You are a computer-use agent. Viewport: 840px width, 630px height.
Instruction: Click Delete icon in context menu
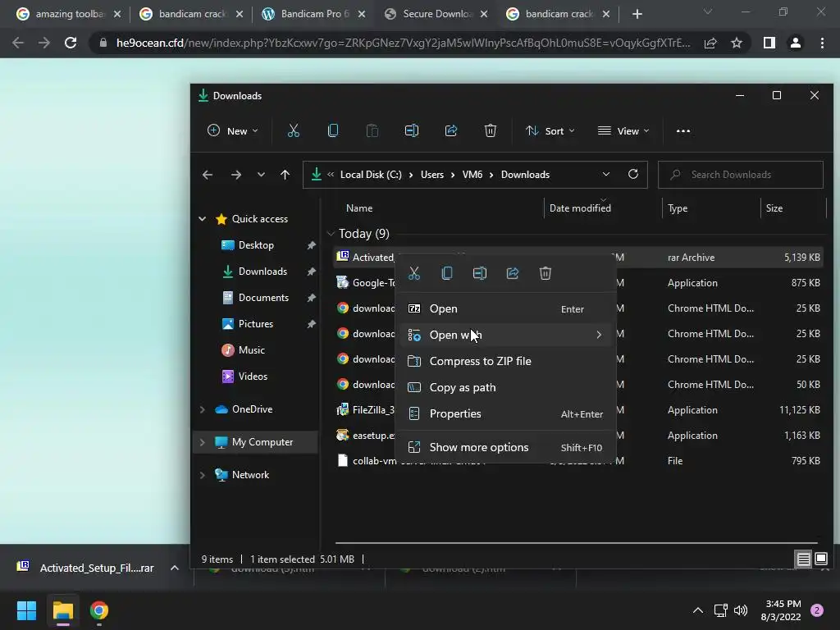click(x=546, y=273)
